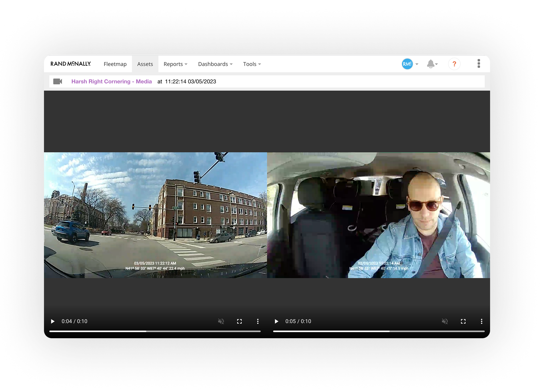Viewport: 547px width, 392px height.
Task: Click the driver-facing cabin video frame
Action: (x=379, y=215)
